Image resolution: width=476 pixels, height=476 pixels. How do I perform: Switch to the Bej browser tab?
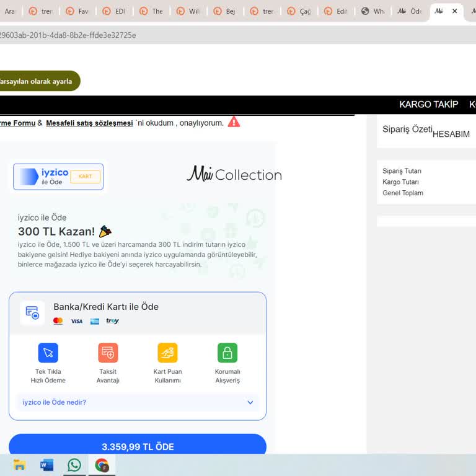(x=225, y=11)
